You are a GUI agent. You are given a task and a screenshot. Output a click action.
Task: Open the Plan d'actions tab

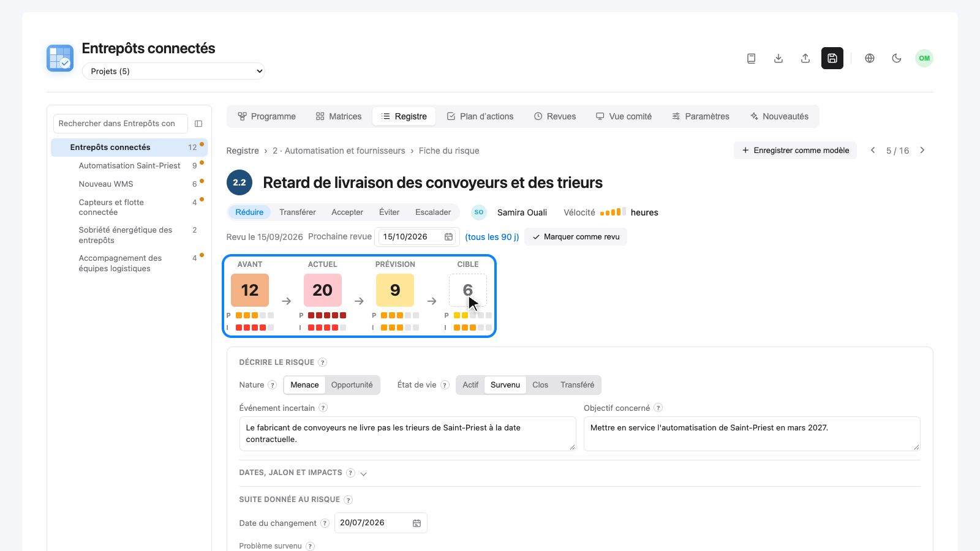[x=480, y=116]
